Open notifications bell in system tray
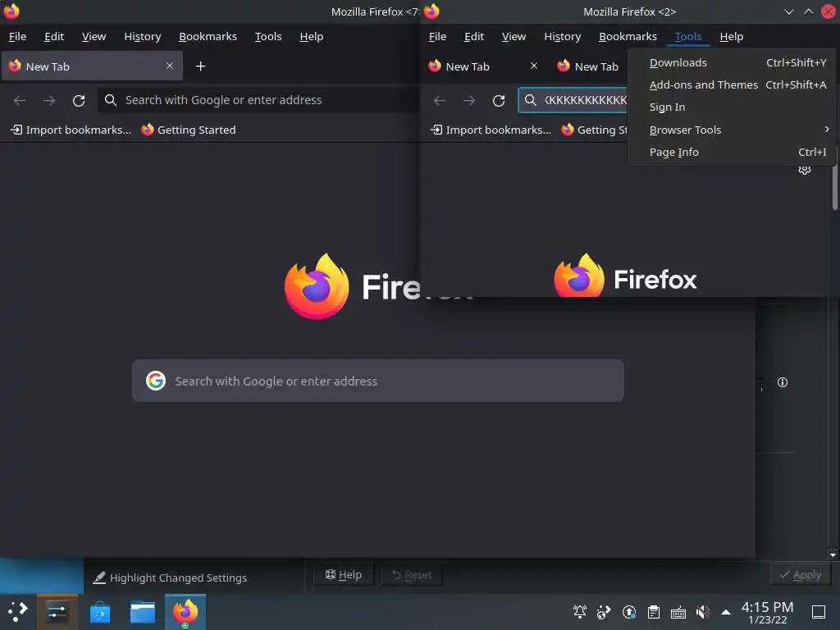 (x=580, y=611)
